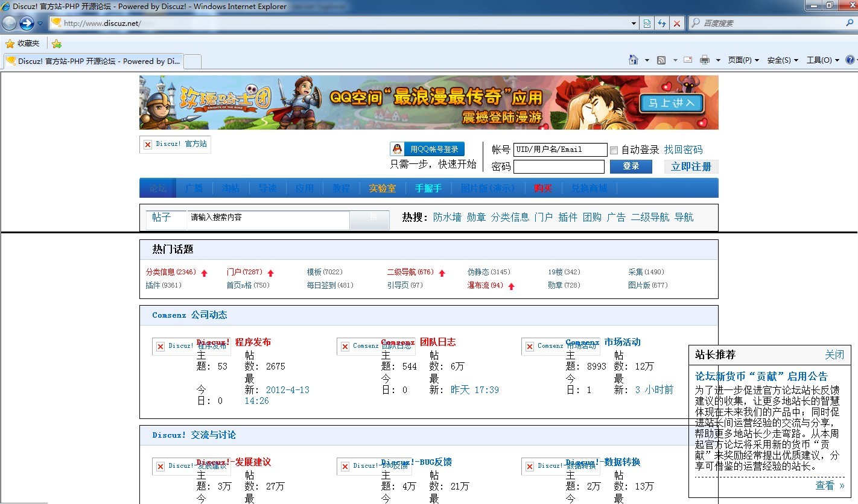Click the printer icon
The height and width of the screenshot is (504, 858).
click(x=704, y=60)
